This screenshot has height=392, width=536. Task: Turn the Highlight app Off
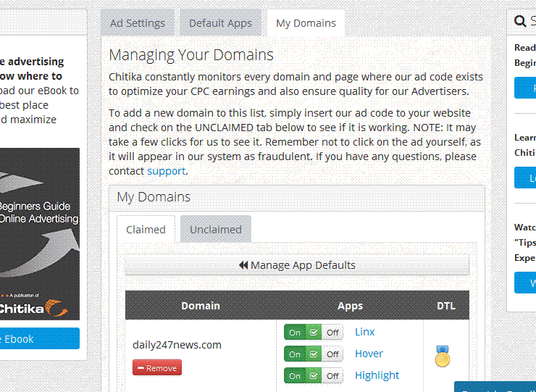[x=332, y=376]
